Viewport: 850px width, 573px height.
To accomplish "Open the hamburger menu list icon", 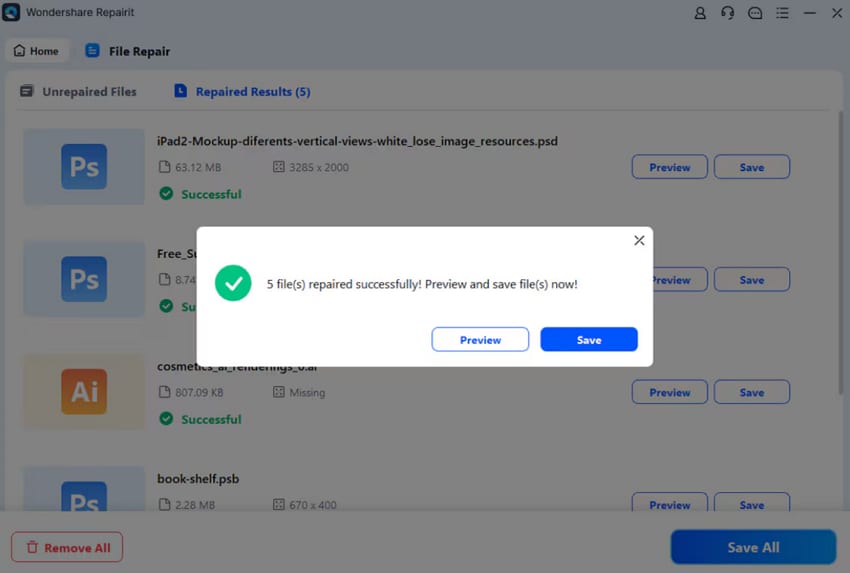I will 782,12.
